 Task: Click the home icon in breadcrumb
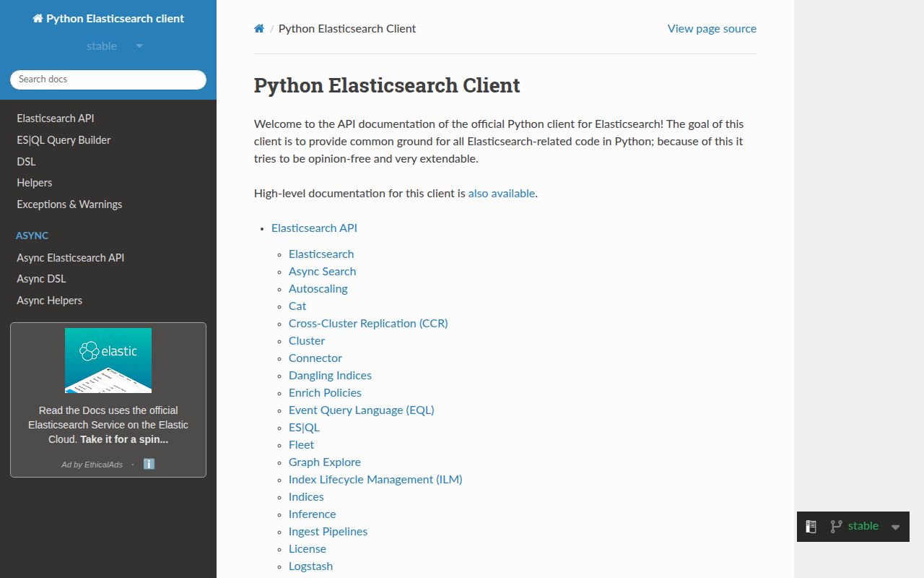259,29
